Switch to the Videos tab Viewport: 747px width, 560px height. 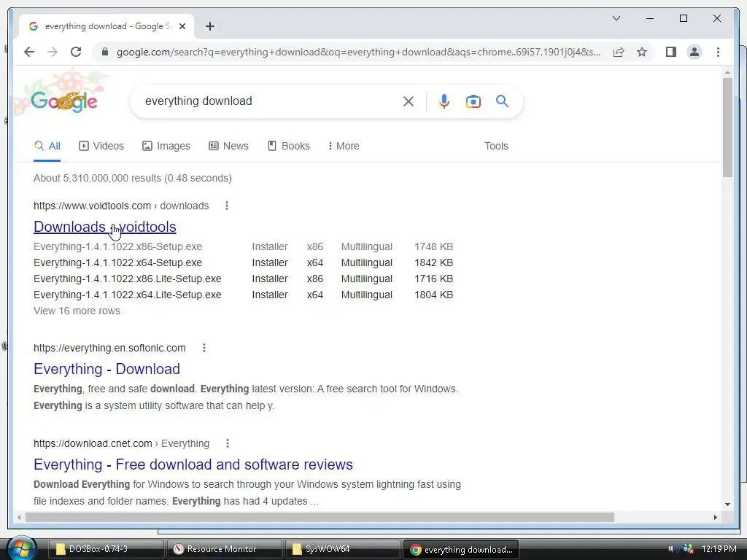(x=101, y=146)
